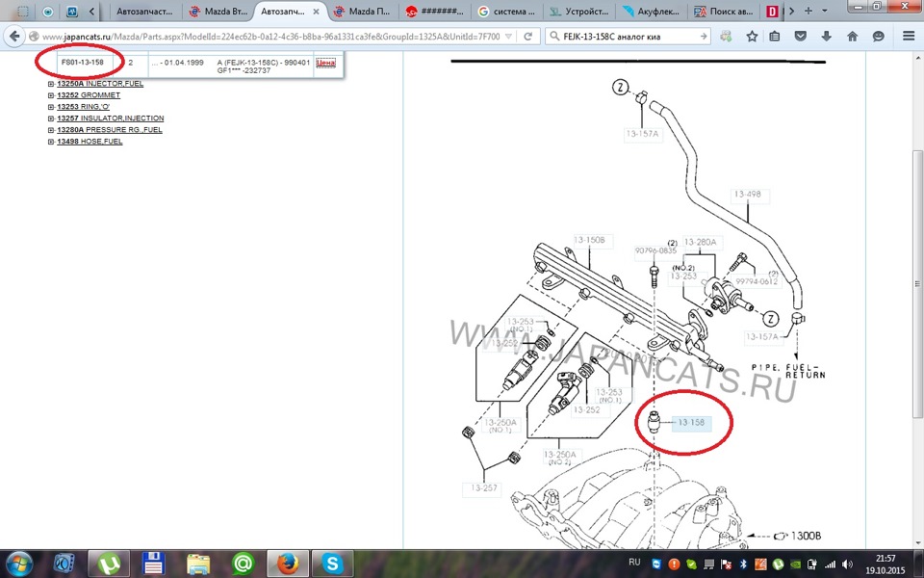Screen dimensions: 924x578
Task: Open the Windows Start button
Action: coord(19,564)
